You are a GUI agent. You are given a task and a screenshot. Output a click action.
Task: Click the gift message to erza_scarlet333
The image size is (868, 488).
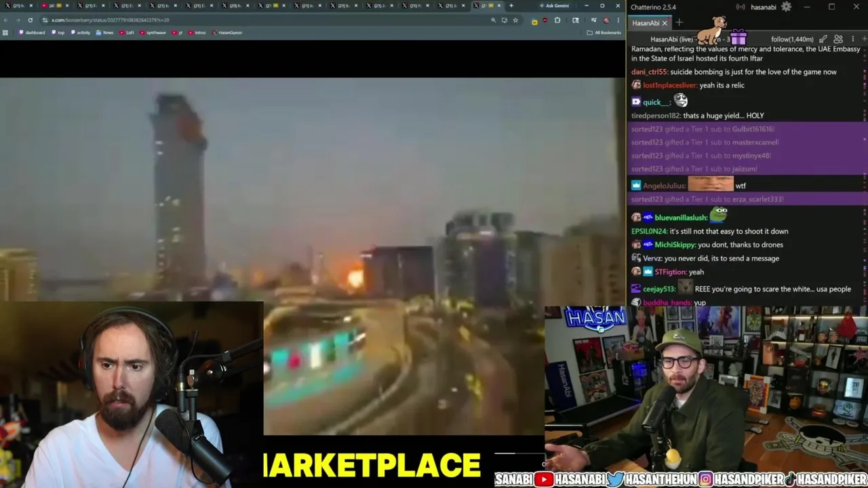click(747, 199)
